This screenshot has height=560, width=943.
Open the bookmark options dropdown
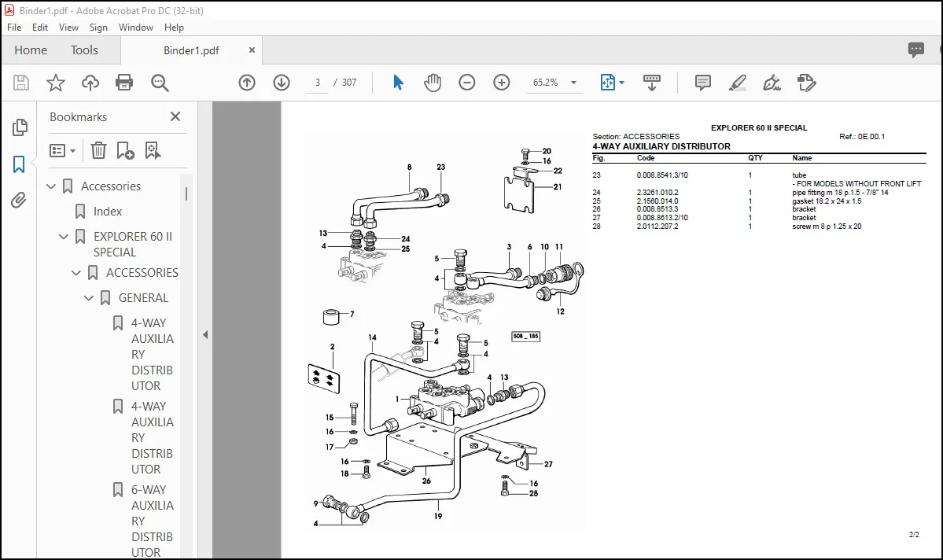coord(63,150)
